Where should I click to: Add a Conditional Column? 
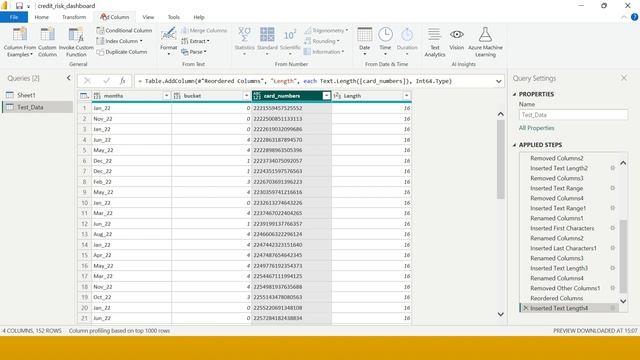(124, 31)
